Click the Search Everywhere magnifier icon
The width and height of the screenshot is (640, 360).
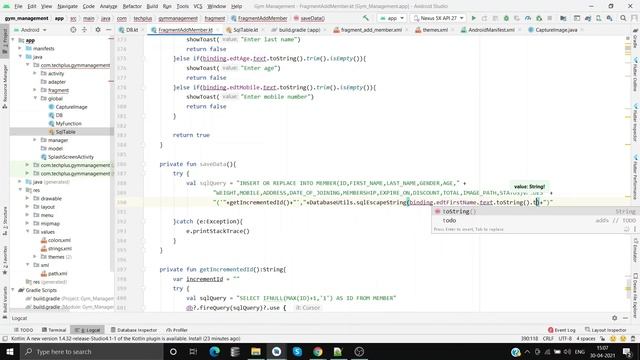[623, 18]
